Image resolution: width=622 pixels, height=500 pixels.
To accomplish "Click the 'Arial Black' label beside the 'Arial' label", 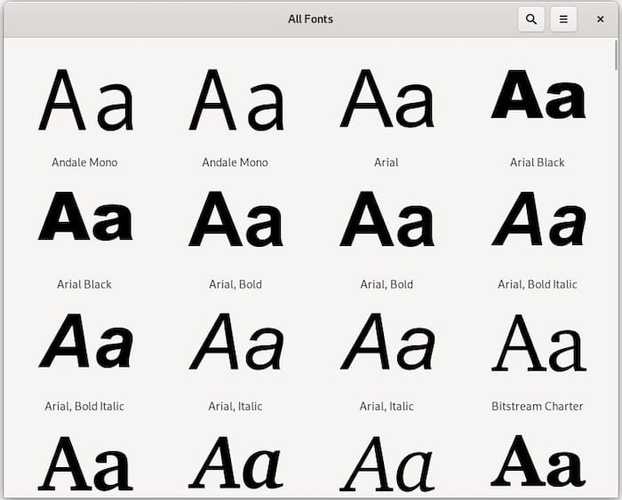I will tap(537, 162).
